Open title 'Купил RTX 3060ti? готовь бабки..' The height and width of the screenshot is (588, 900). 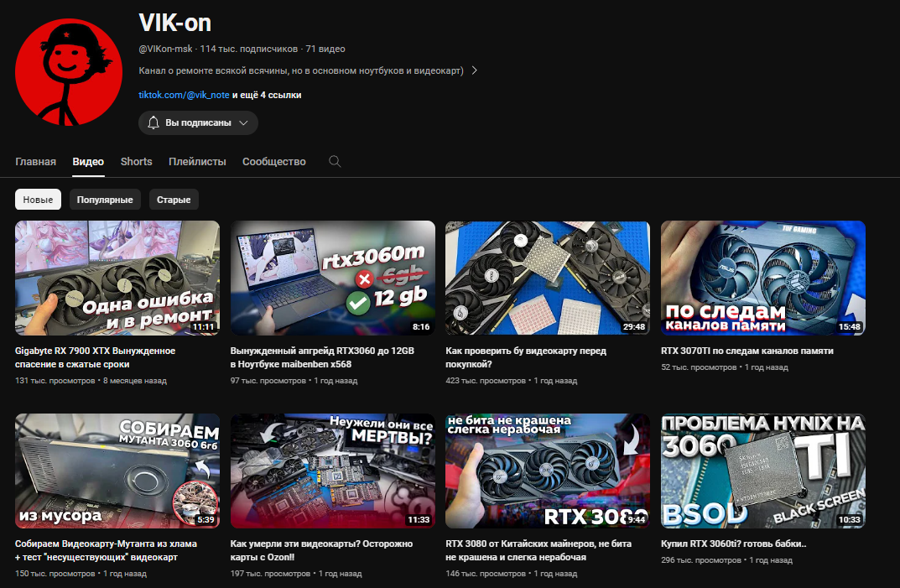734,544
